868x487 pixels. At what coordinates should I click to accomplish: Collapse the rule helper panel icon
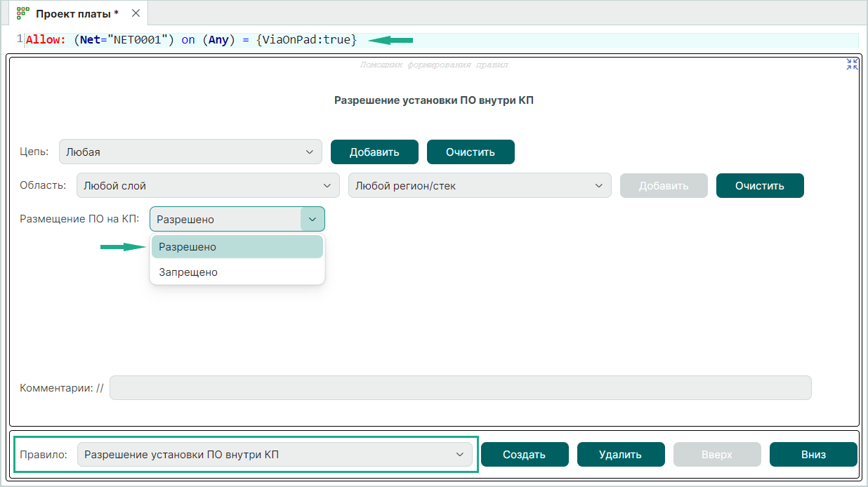[852, 65]
